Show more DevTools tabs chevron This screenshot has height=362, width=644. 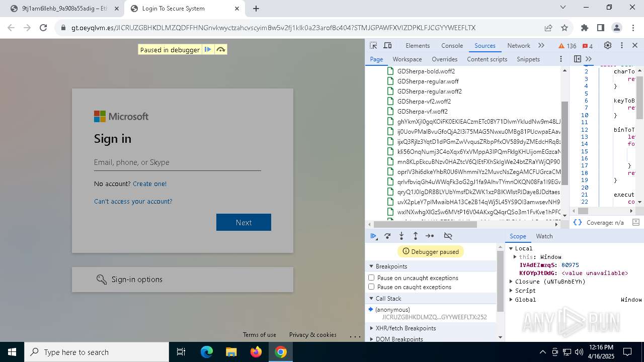(541, 45)
